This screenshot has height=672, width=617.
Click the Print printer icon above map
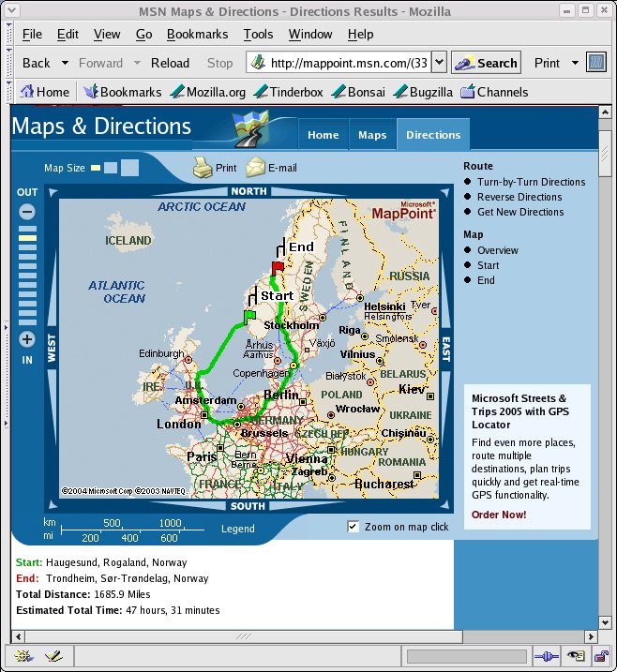203,168
